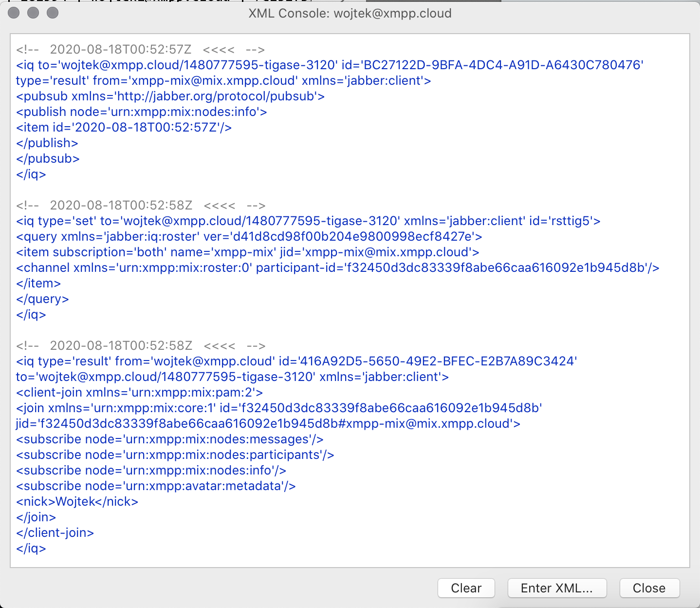The width and height of the screenshot is (700, 608).
Task: Click the closing </client-join> tag
Action: click(x=55, y=533)
